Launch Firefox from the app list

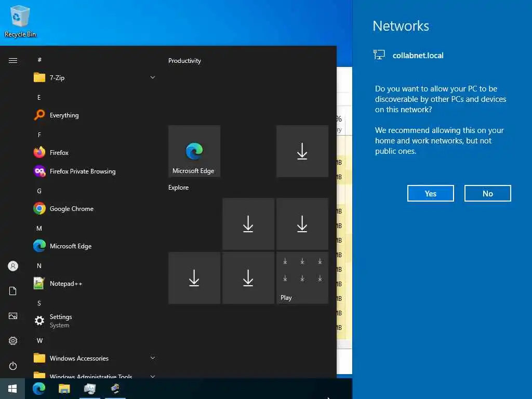95,152
